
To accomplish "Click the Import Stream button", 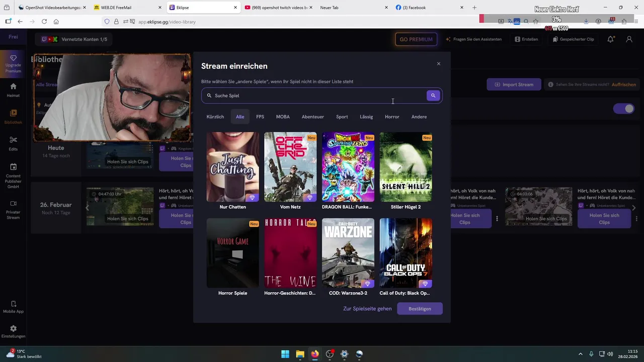I will (x=514, y=84).
